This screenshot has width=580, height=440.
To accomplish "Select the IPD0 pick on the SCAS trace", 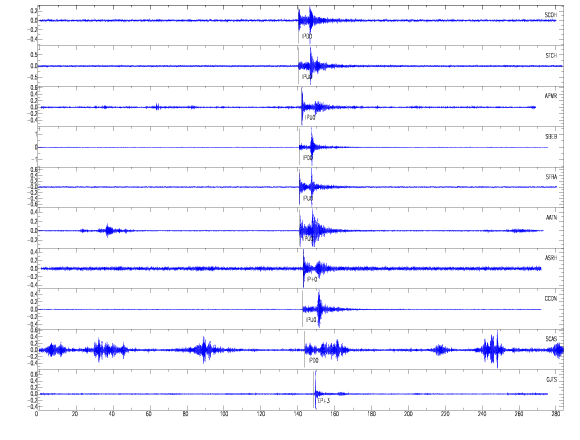I will (x=313, y=361).
